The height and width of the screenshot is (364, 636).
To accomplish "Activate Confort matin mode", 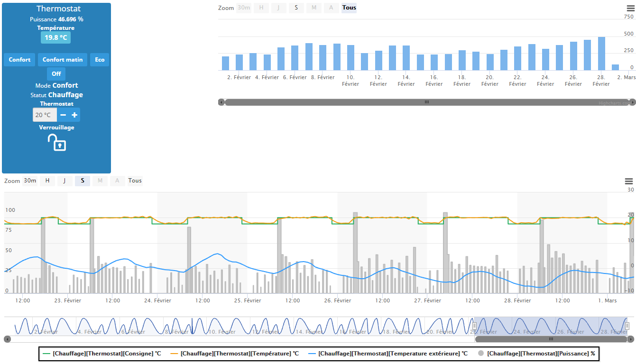I will [x=63, y=60].
